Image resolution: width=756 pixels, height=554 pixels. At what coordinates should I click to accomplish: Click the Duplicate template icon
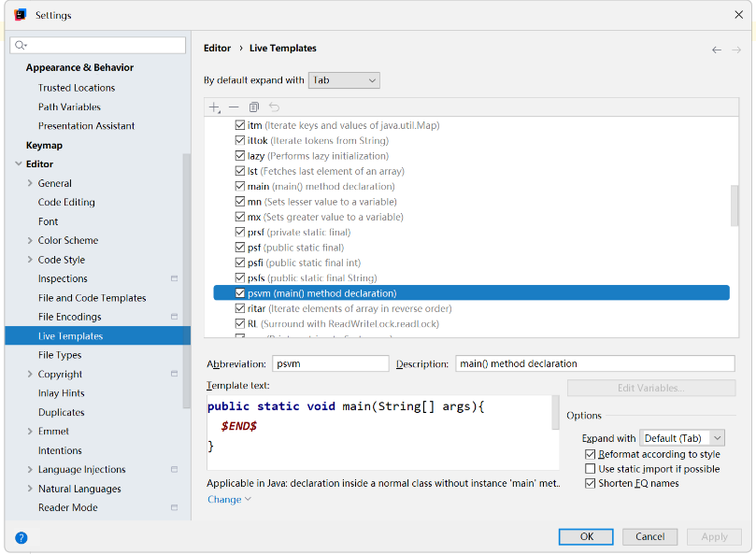point(254,107)
